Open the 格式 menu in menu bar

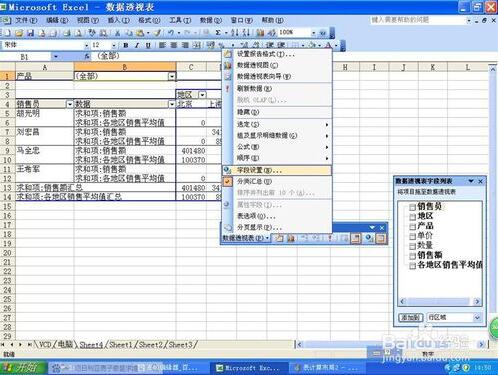point(149,20)
